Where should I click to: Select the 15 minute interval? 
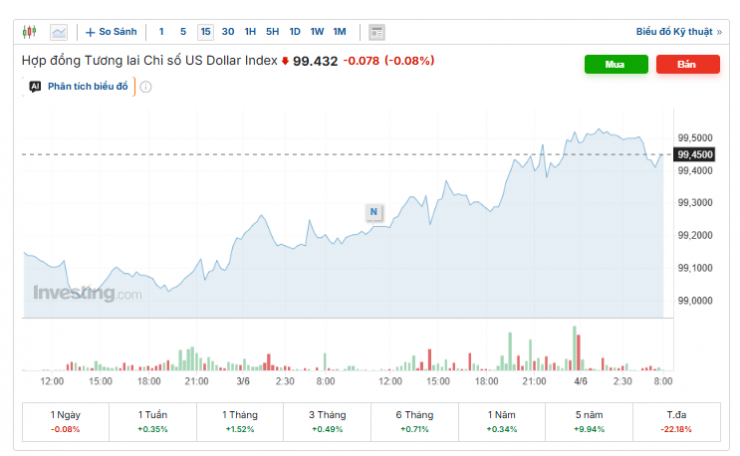205,32
